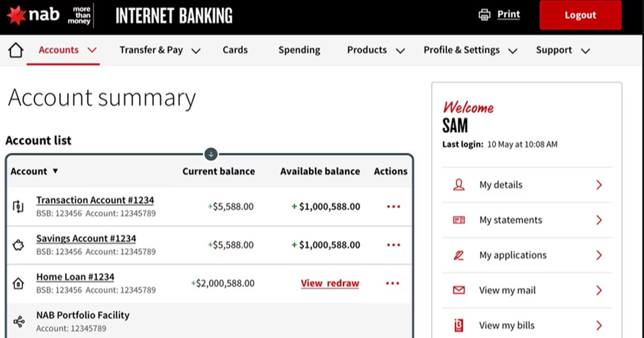Click the My applications pen icon
This screenshot has height=338, width=644.
coord(459,255)
